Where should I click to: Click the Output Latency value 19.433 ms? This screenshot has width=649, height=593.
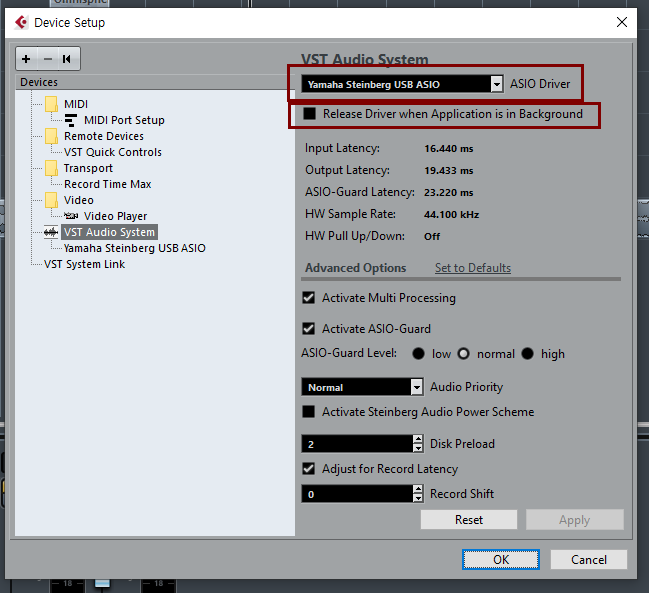pos(449,170)
